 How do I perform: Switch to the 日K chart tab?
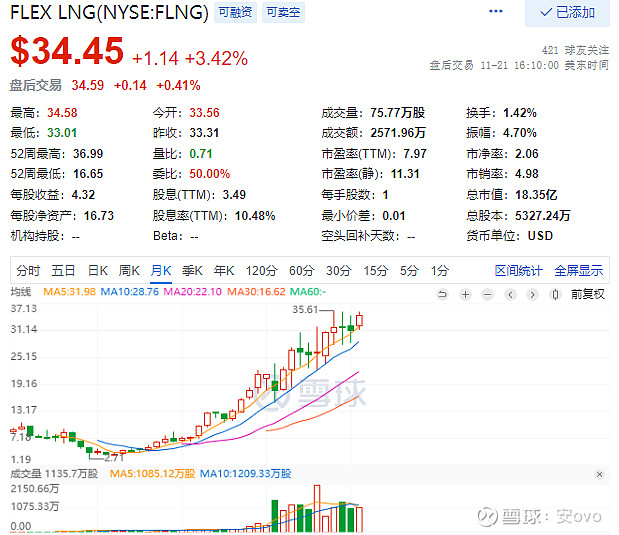pos(98,271)
